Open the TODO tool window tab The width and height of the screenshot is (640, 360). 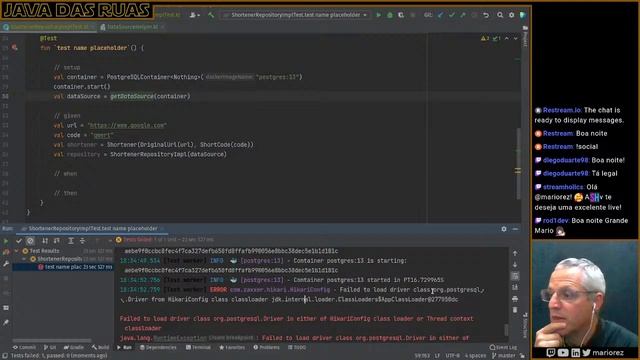tap(297, 348)
